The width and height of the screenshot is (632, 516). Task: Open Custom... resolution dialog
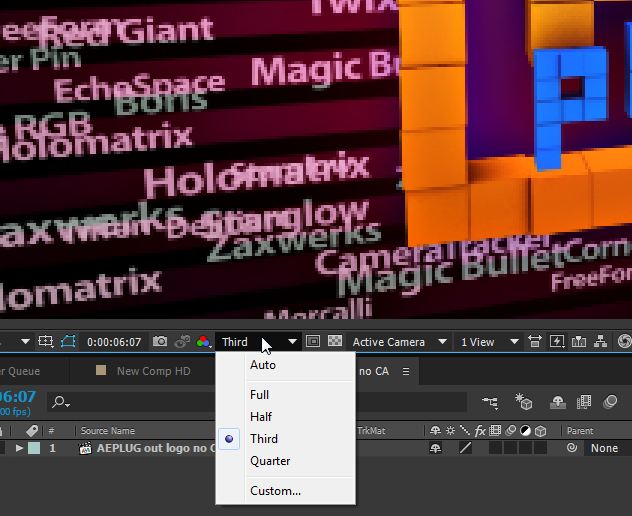tap(286, 491)
